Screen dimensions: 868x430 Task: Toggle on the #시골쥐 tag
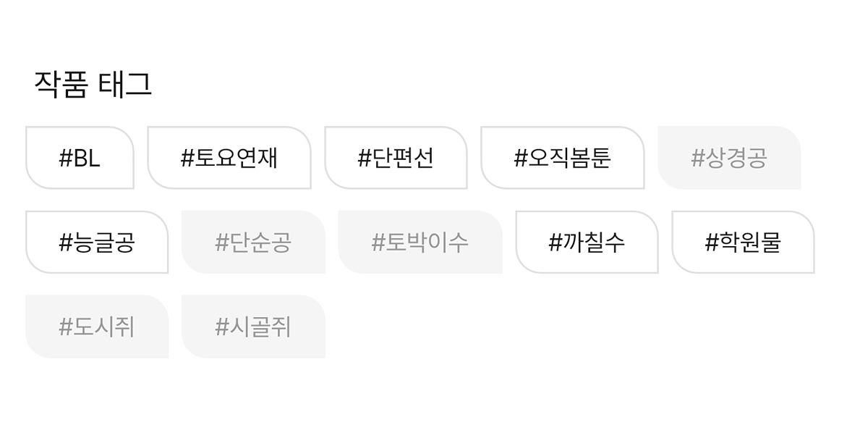click(x=253, y=327)
